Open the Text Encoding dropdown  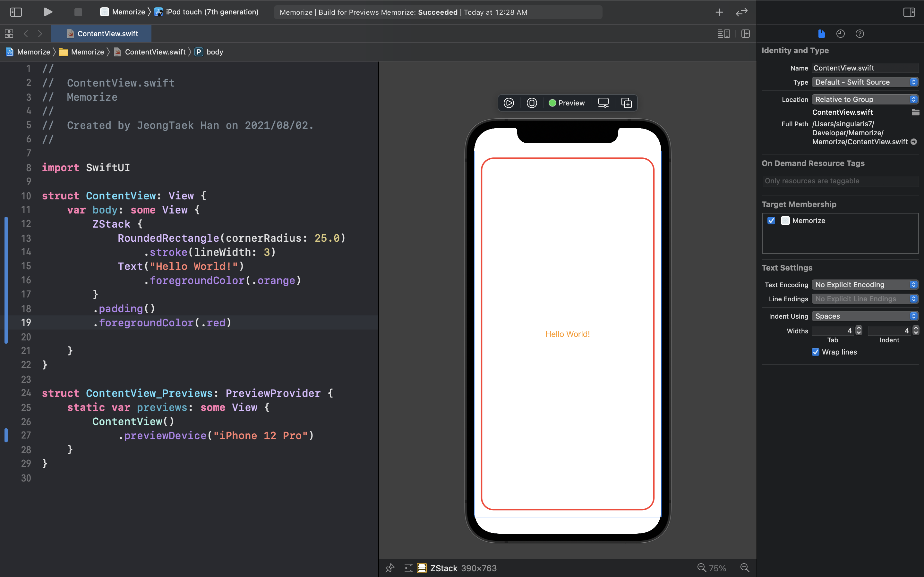tap(864, 285)
